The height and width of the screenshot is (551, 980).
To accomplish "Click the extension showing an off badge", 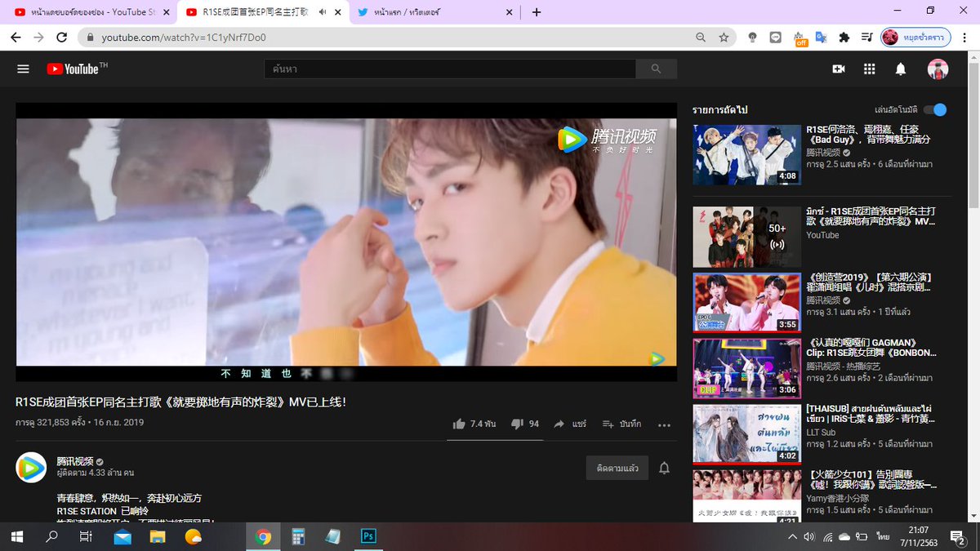I will tap(800, 38).
